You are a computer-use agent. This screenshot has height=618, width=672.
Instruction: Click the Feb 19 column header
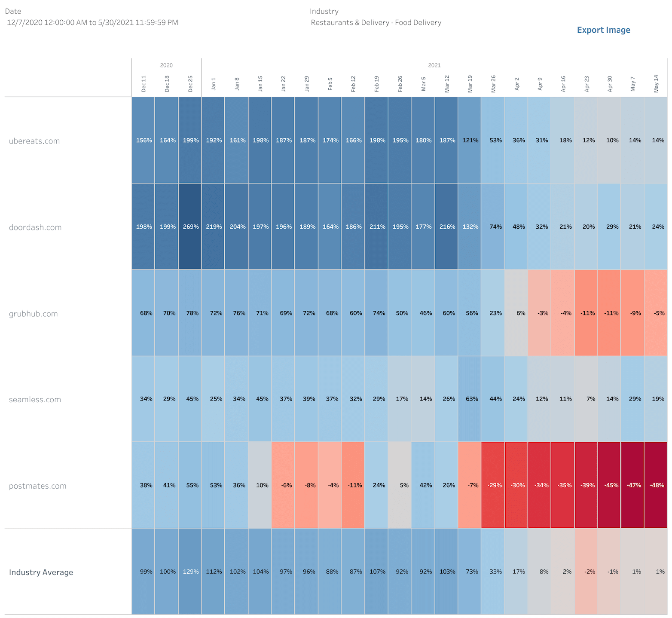377,84
